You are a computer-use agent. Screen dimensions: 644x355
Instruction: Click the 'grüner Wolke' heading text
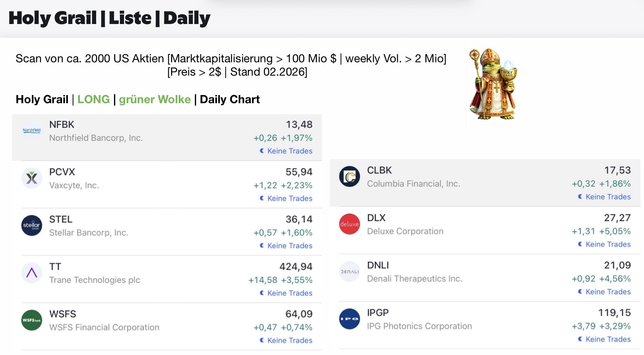point(155,99)
